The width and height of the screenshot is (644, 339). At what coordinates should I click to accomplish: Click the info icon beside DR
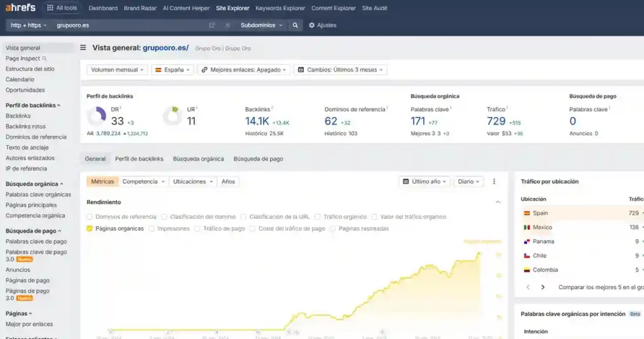[x=120, y=108]
